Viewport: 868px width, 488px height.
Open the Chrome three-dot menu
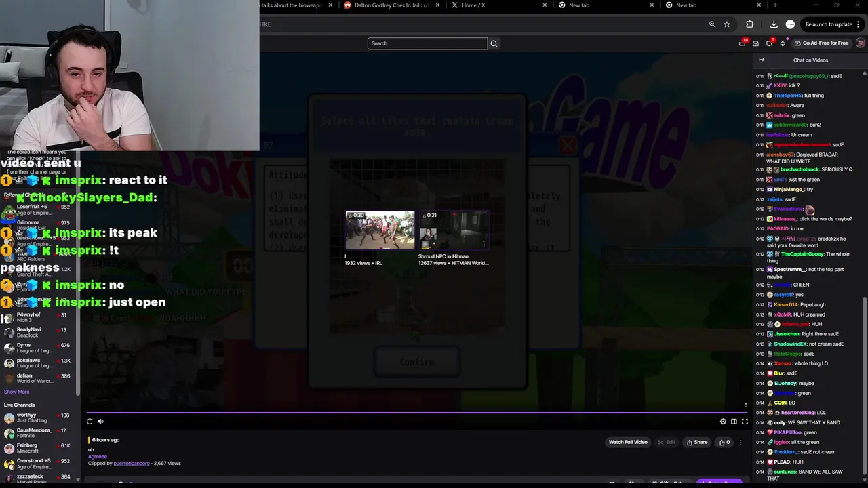pyautogui.click(x=859, y=24)
